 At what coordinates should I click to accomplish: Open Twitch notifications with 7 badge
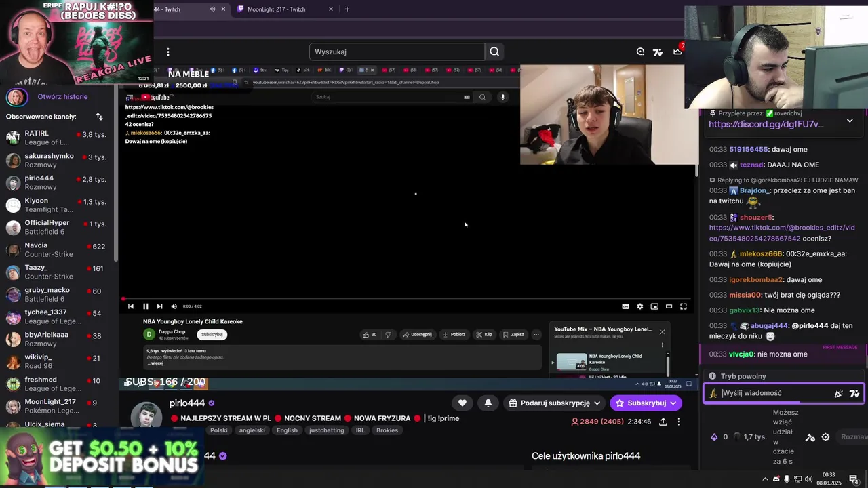coord(677,52)
